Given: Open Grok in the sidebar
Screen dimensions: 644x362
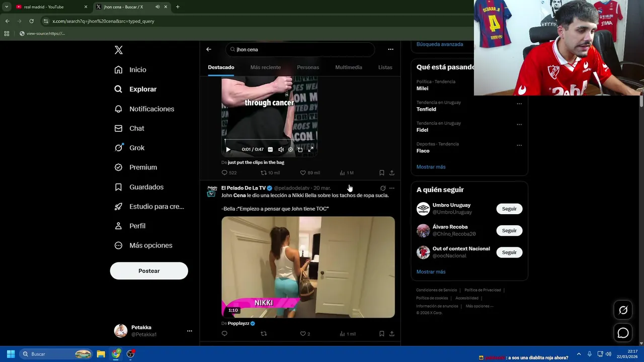Looking at the screenshot, I should 129,148.
